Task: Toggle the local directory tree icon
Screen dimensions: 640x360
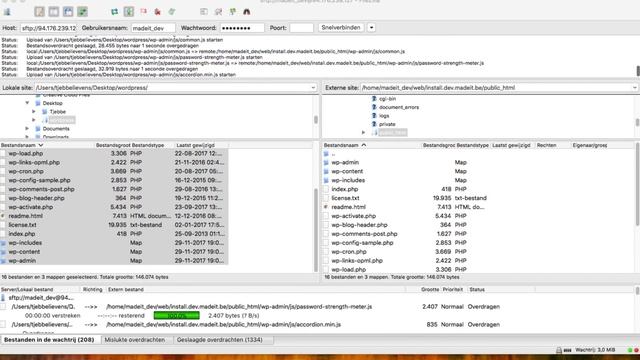Action: tap(54, 12)
